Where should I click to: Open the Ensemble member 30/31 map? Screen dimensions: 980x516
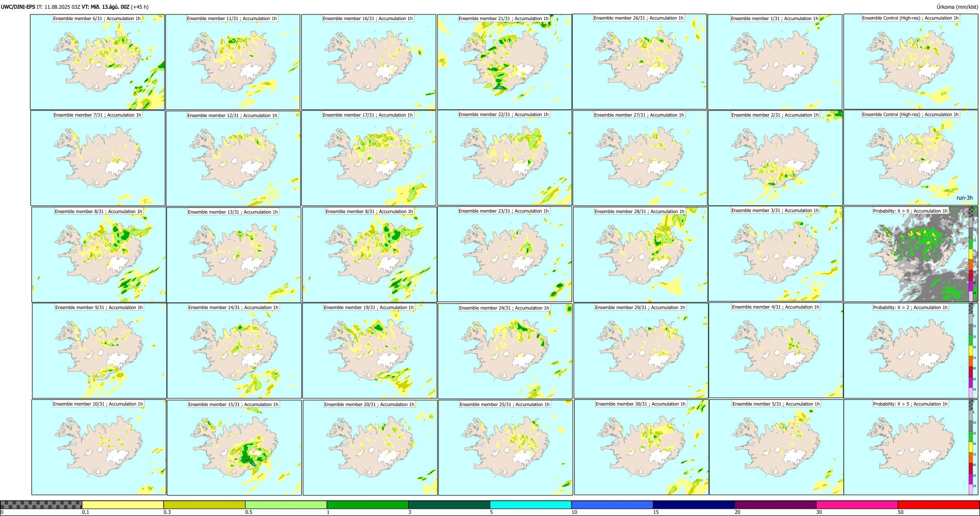pos(642,447)
